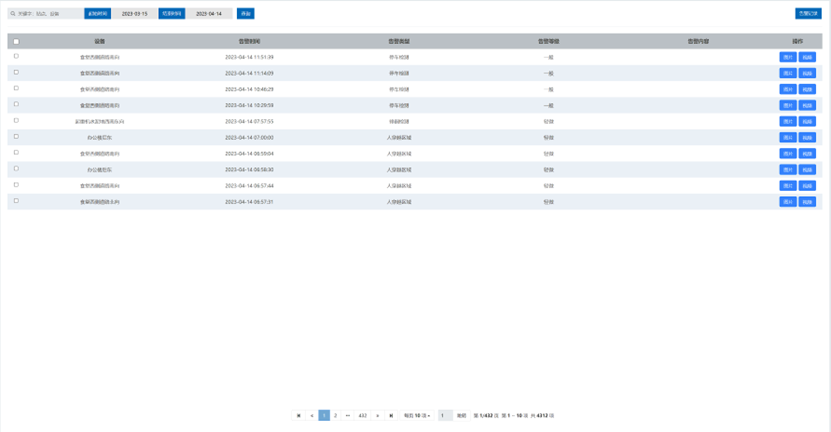
Task: Go to the next page arrow
Action: (377, 415)
